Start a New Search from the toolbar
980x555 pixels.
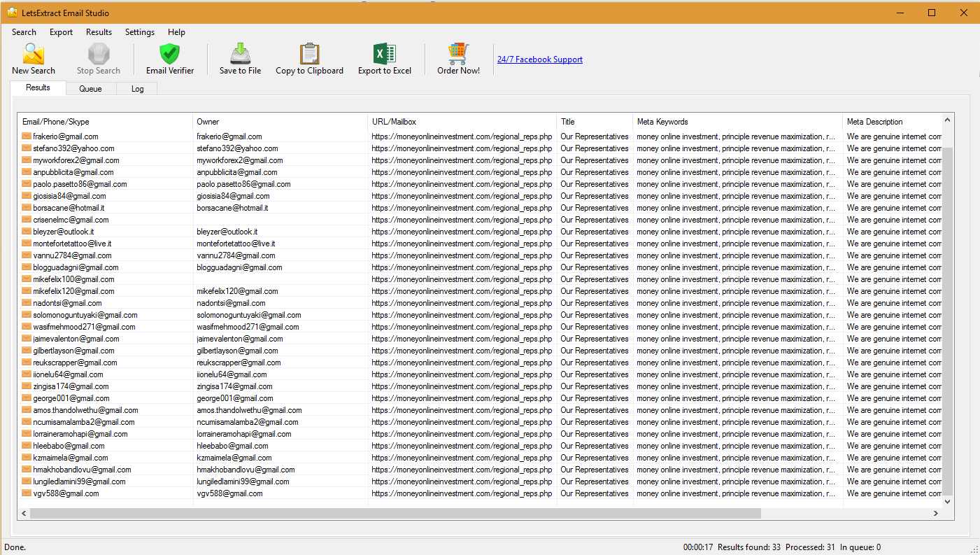point(33,59)
